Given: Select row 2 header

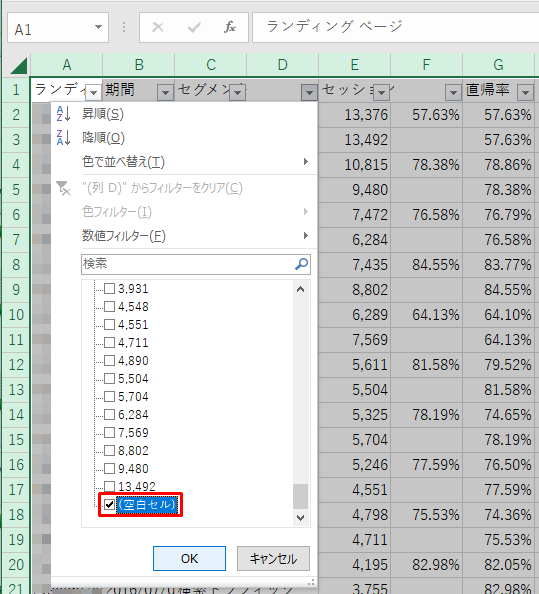Looking at the screenshot, I should 16,115.
